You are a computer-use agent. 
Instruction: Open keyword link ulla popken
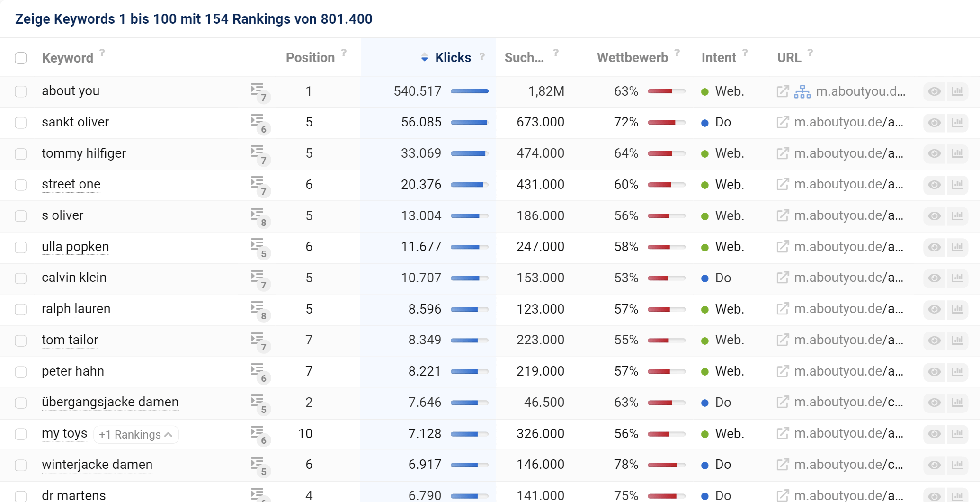[x=75, y=246]
